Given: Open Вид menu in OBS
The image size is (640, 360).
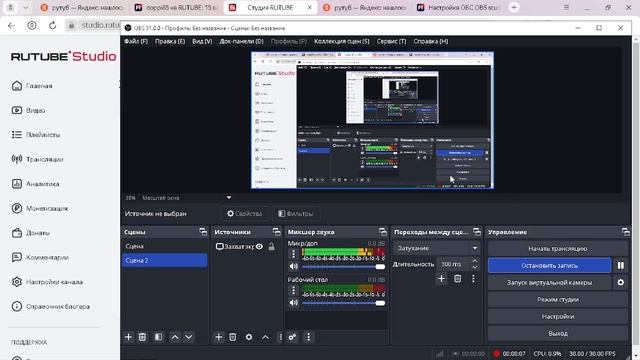Looking at the screenshot, I should (202, 41).
